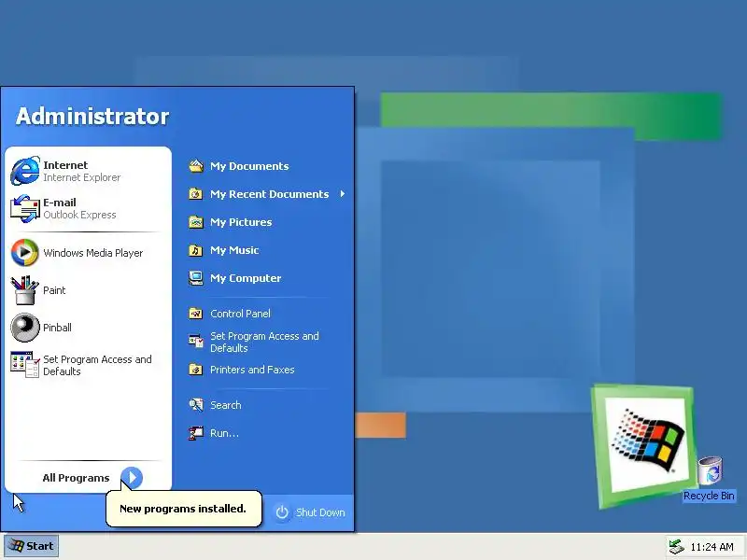
Task: Click the Search label
Action: [x=226, y=405]
